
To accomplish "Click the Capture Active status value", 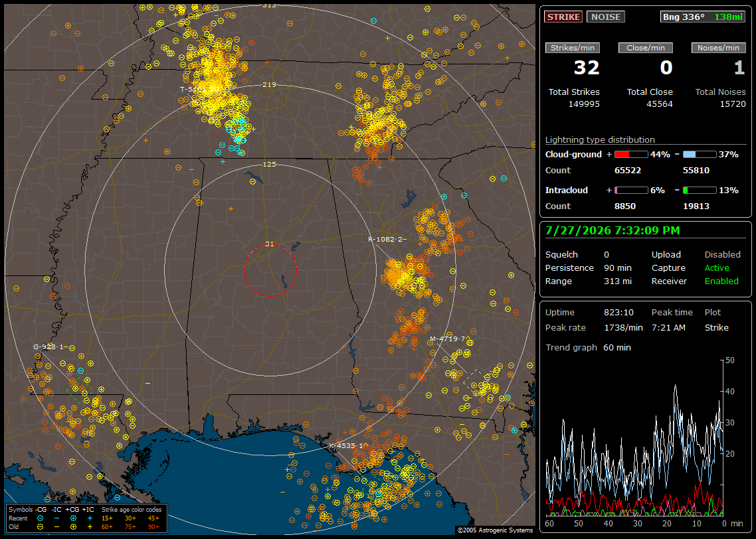I will [x=716, y=268].
